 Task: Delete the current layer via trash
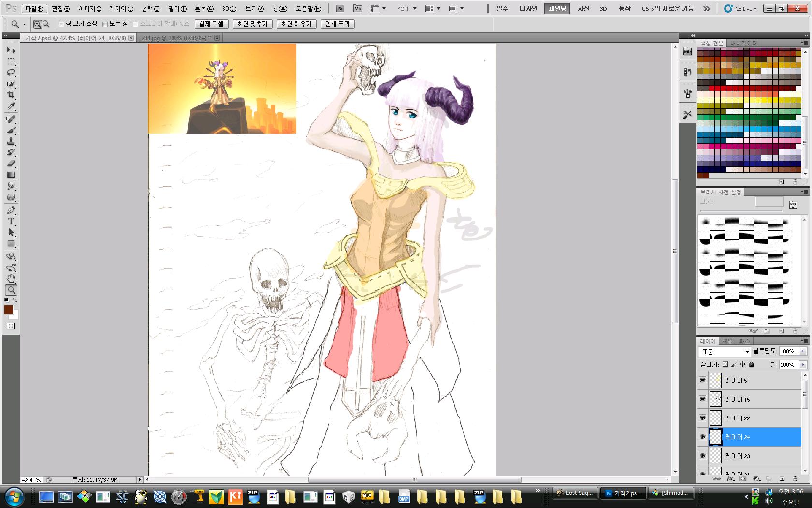(x=796, y=479)
